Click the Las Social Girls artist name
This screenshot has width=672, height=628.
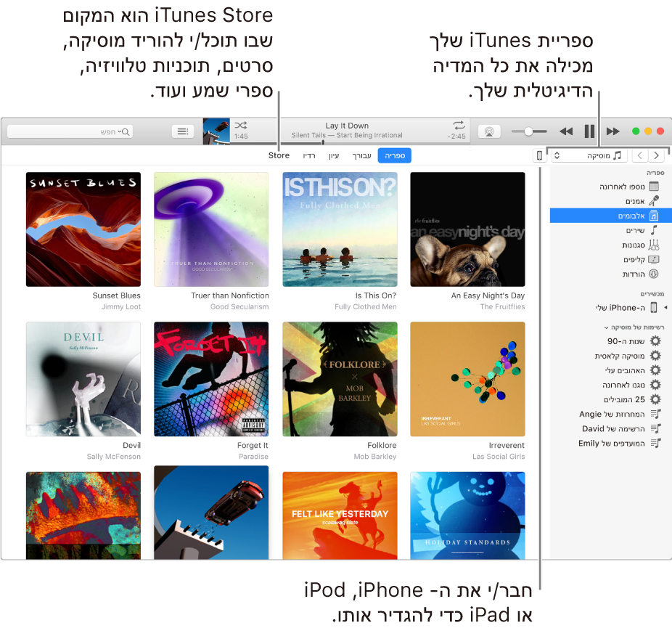point(499,457)
